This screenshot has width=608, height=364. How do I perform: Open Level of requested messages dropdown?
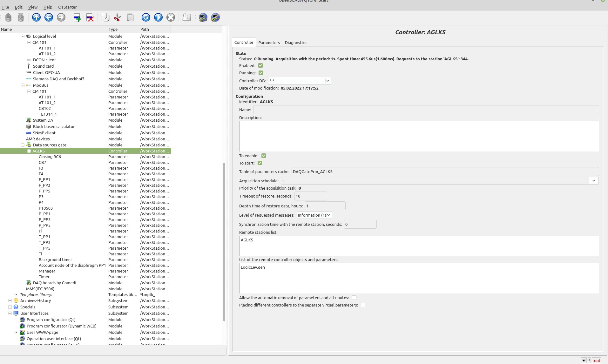click(x=314, y=215)
